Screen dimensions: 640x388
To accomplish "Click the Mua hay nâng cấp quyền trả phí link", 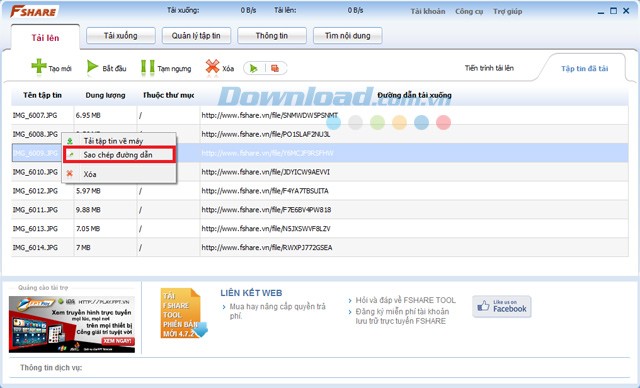I will (x=278, y=311).
